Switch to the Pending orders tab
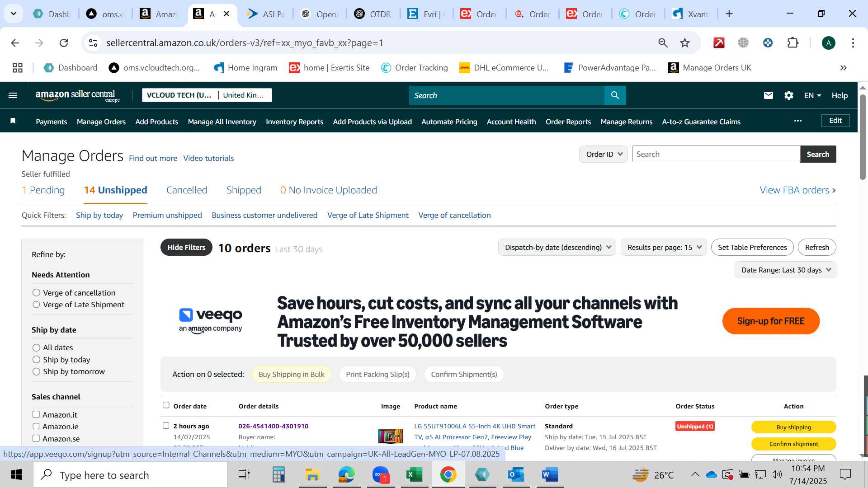868x488 pixels. coord(43,190)
